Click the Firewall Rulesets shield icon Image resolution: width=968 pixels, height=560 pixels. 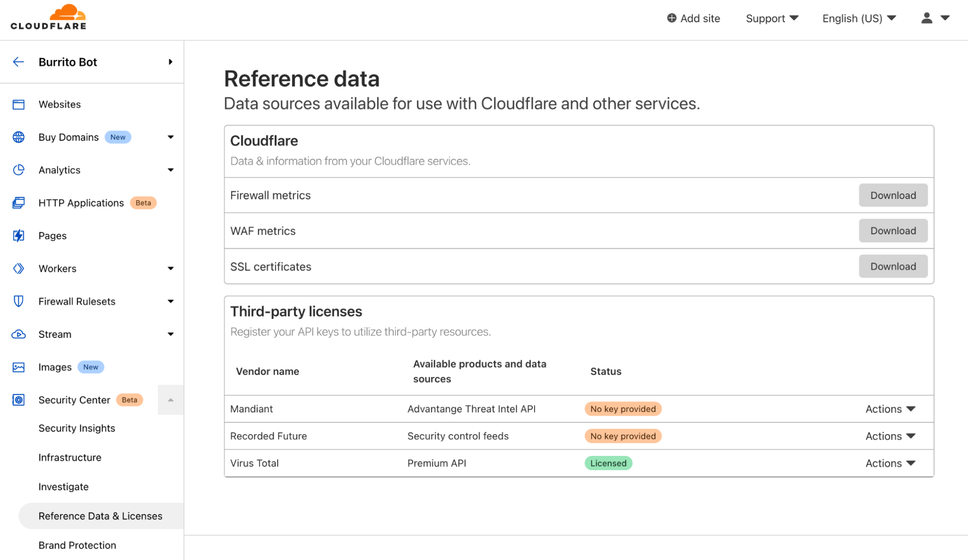point(18,302)
